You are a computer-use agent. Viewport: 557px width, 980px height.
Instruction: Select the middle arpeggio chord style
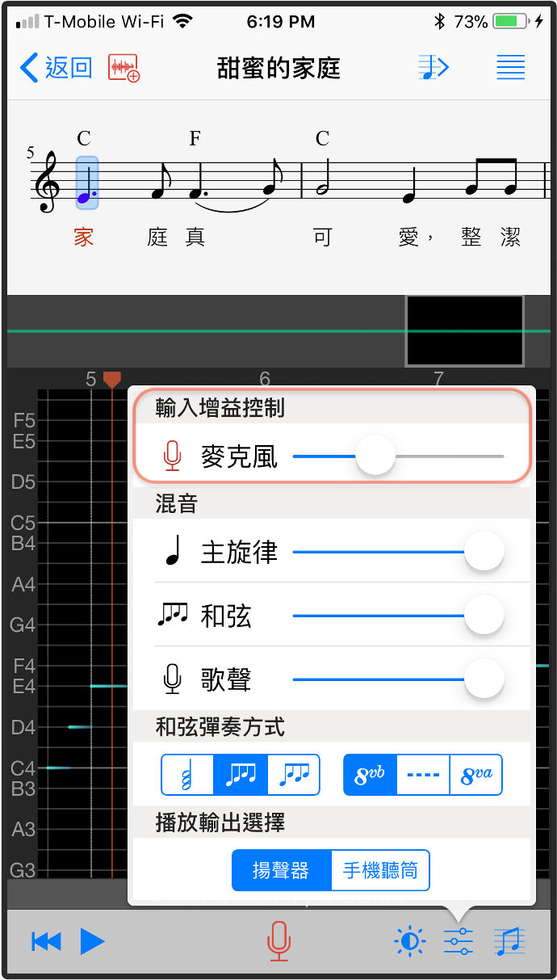[x=241, y=776]
